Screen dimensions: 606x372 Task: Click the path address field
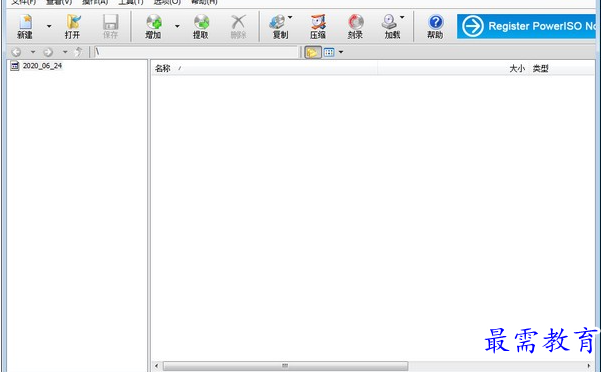point(196,52)
